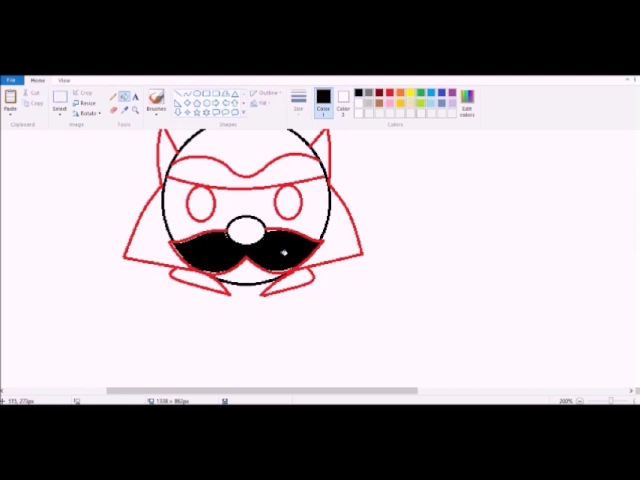Select the Text tool
This screenshot has height=480, width=640.
point(135,97)
